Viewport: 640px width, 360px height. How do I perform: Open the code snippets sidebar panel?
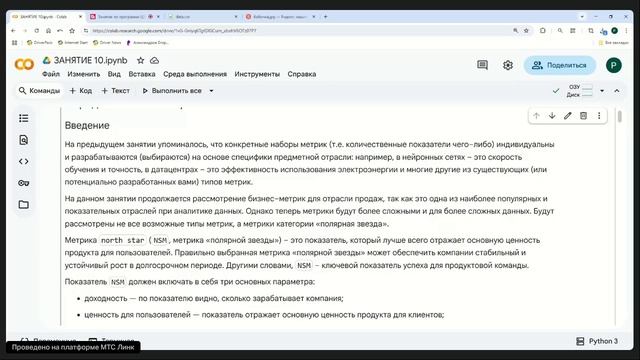[24, 162]
